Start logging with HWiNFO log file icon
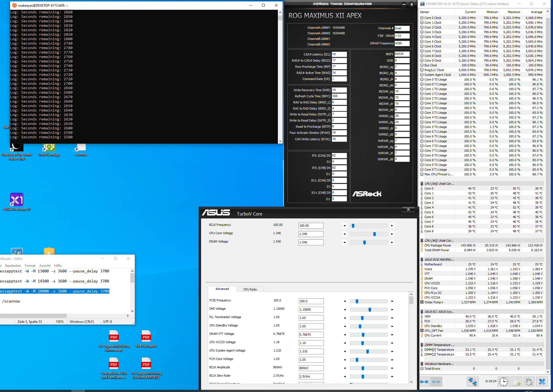The image size is (553, 392). pos(516,382)
